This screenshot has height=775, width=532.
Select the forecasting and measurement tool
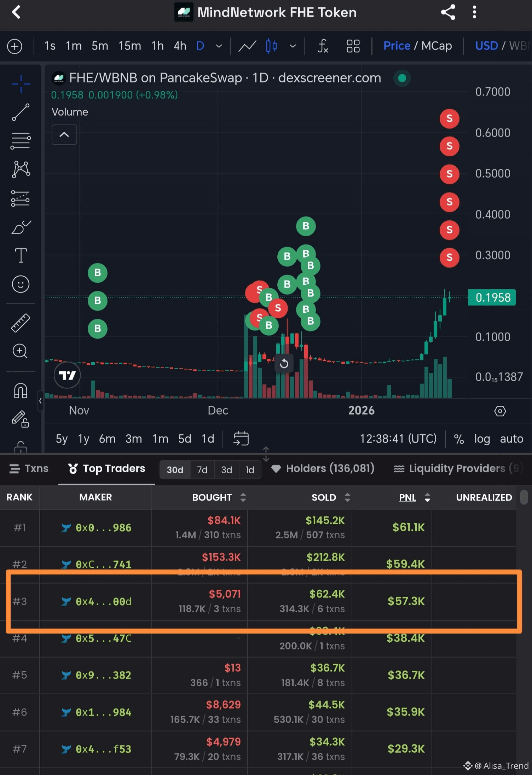(x=21, y=198)
